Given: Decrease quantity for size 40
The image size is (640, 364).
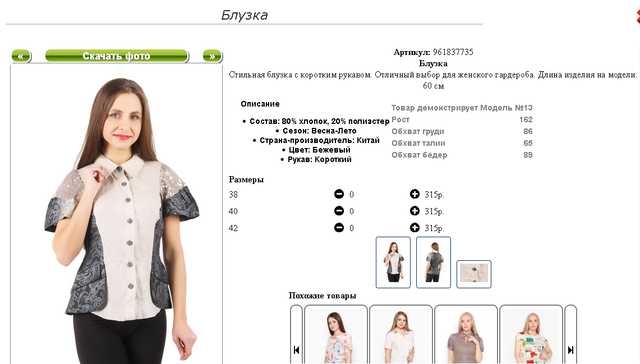Looking at the screenshot, I should [x=339, y=211].
